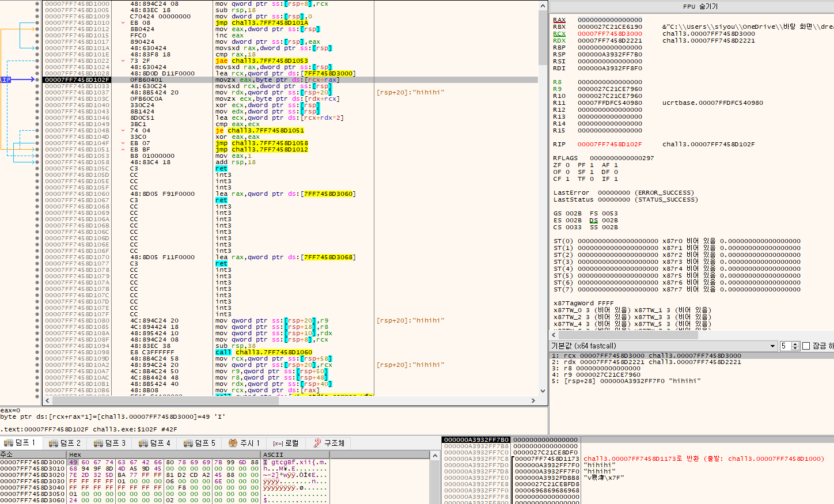Screen dimensions: 834x504
Task: Toggle the 잠금 lock checkbox
Action: 806,346
